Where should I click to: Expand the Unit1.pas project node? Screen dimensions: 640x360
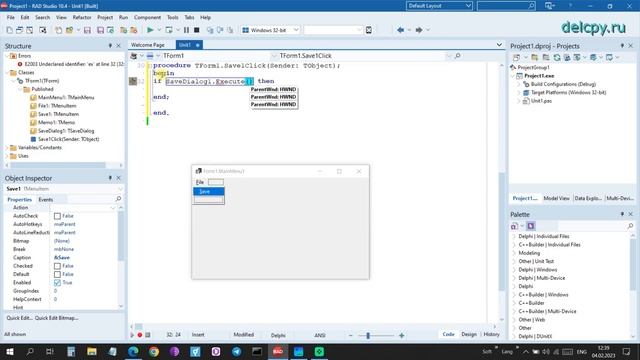click(x=519, y=101)
